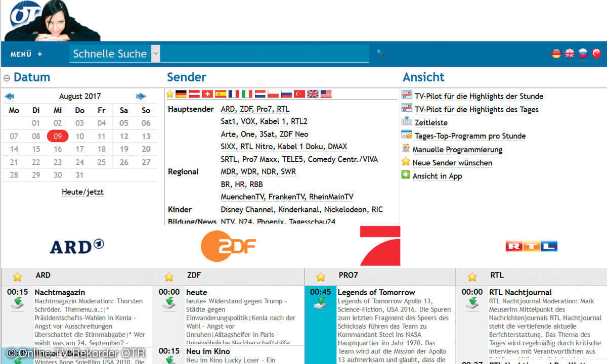
Task: Filter channels by Spanish flag in Sender
Action: pos(221,94)
